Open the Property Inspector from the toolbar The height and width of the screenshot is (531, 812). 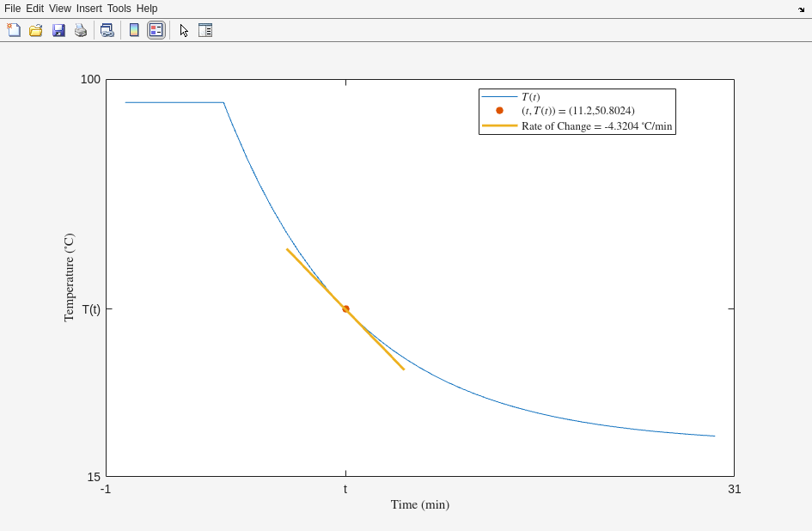[x=205, y=30]
